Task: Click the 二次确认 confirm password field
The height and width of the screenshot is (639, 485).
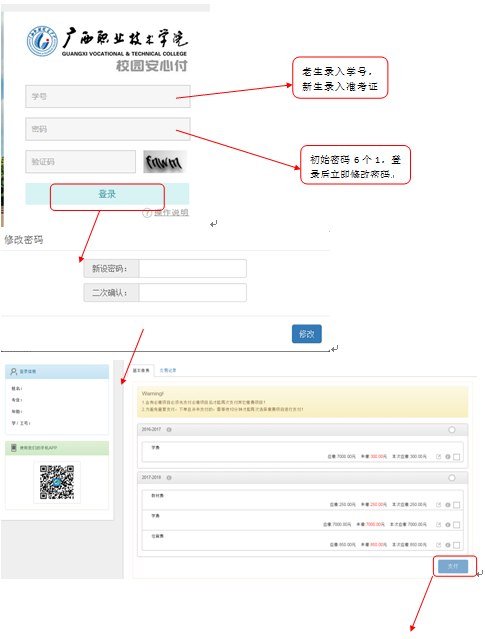Action: 192,293
